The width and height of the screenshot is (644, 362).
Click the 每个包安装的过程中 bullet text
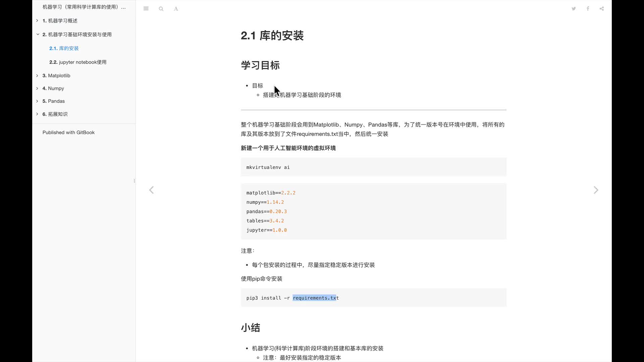313,265
